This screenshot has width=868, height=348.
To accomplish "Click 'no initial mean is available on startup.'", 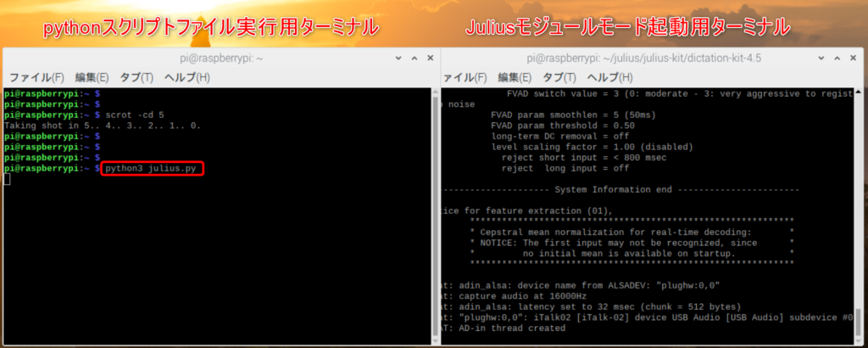I will pos(629,253).
